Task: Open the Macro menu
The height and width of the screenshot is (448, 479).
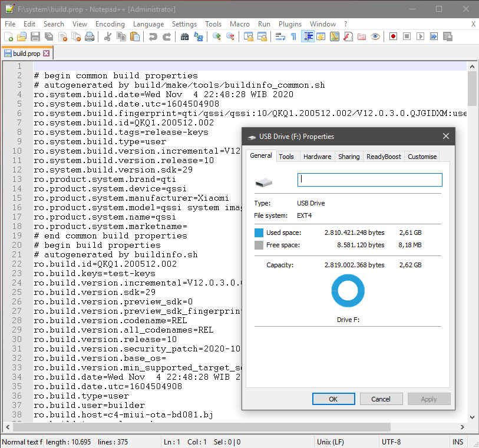Action: click(240, 24)
